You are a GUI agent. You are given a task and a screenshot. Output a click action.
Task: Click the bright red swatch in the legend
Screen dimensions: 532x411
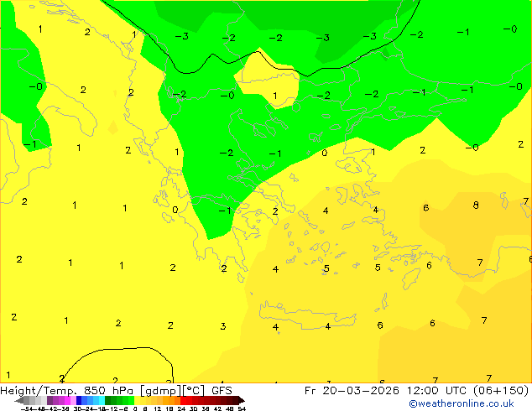183,400
